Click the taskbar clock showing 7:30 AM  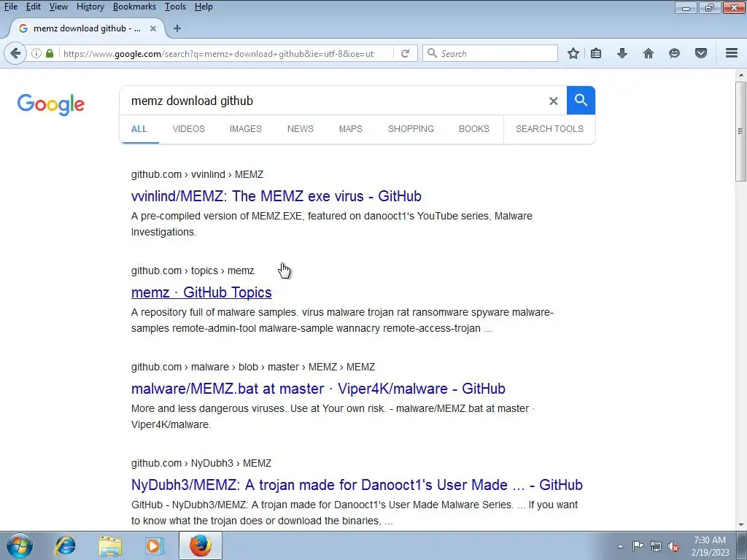pyautogui.click(x=710, y=540)
